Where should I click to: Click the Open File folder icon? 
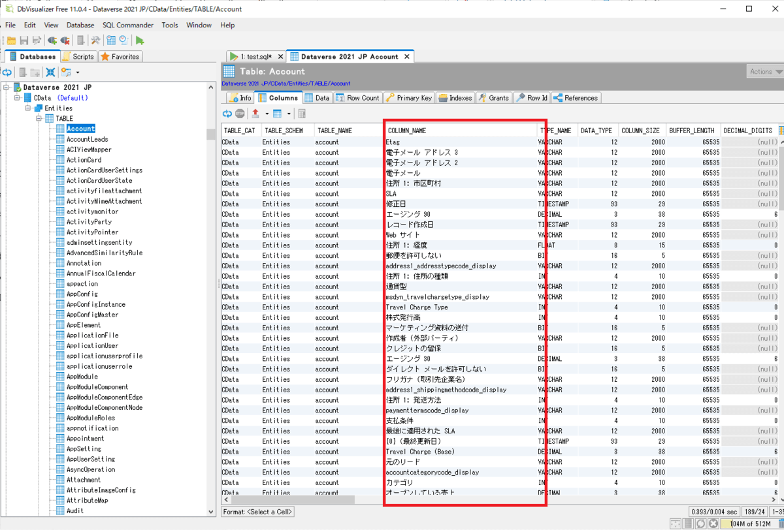(x=11, y=40)
